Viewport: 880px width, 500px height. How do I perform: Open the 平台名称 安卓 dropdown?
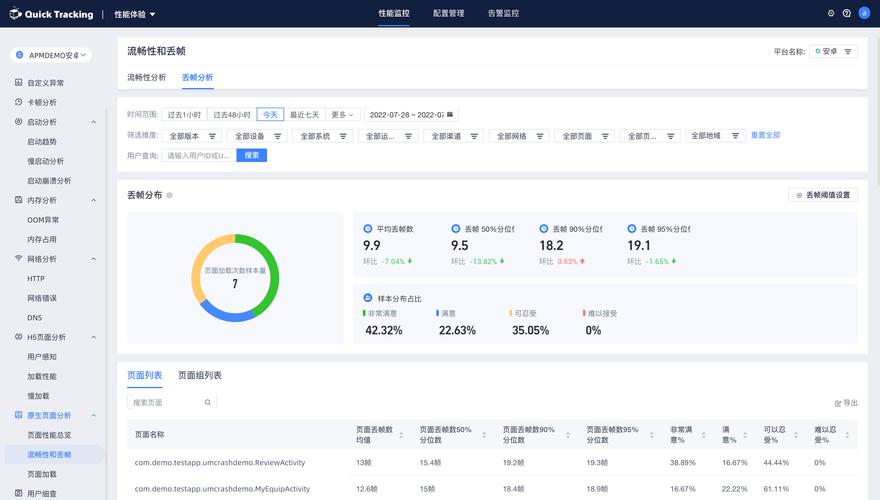pos(834,51)
